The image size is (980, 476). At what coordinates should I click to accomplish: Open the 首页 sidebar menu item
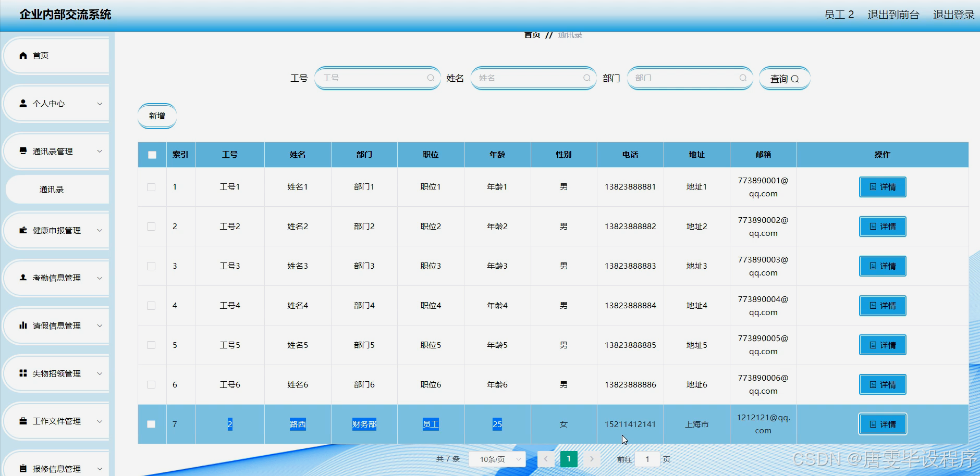click(x=56, y=55)
